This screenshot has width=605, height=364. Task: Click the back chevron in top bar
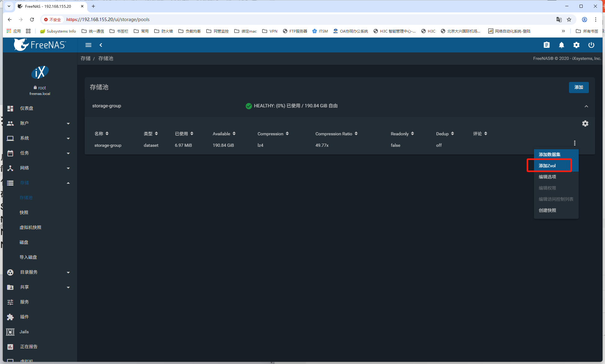pyautogui.click(x=101, y=45)
